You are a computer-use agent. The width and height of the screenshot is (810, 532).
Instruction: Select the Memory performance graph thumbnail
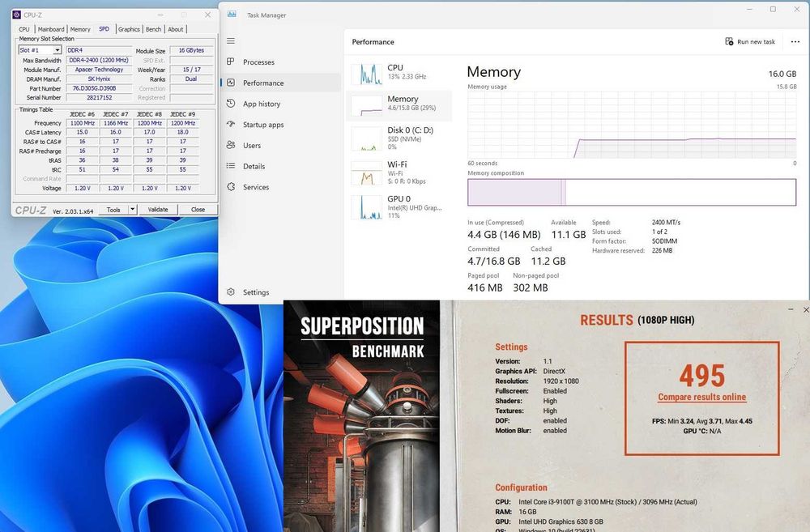coord(366,106)
